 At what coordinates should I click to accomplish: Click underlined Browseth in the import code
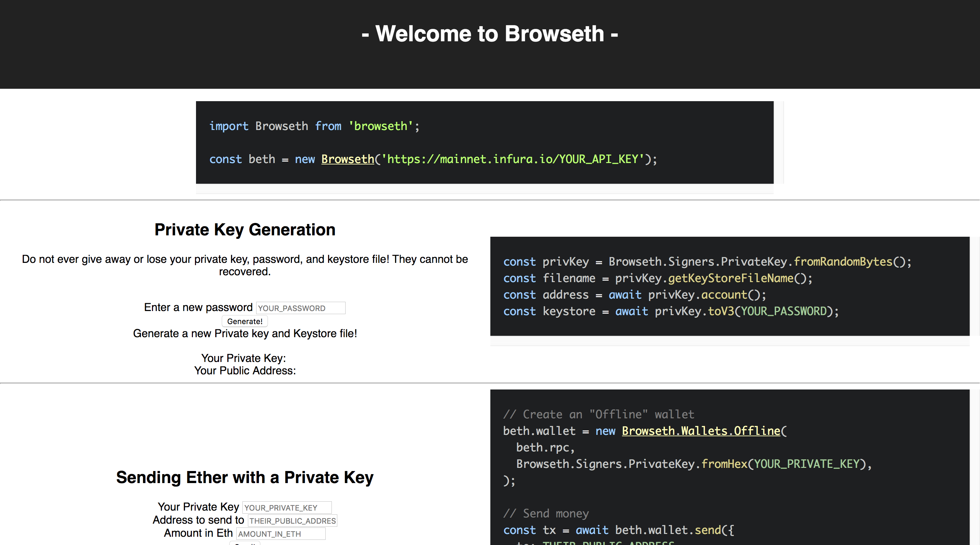347,159
